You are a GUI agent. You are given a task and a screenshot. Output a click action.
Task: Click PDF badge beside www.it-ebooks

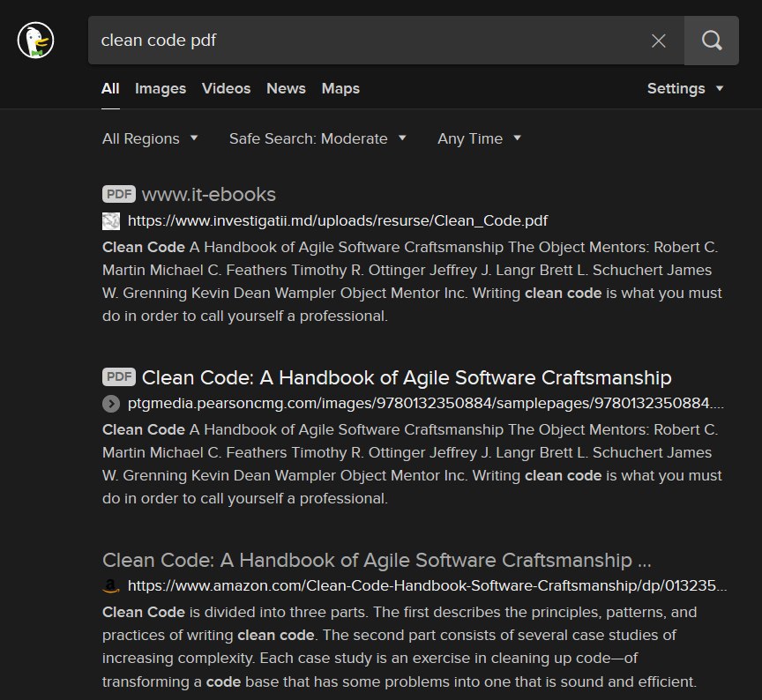click(x=119, y=194)
